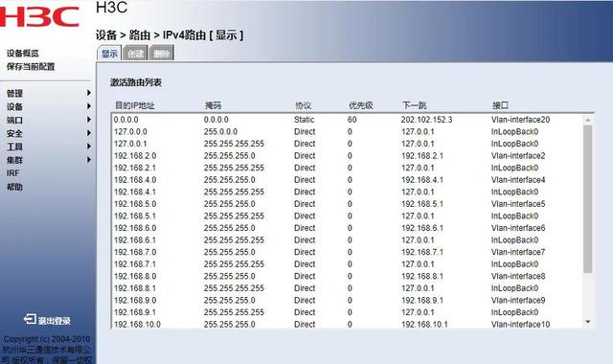The image size is (613, 364).
Task: Click the 接口 column header
Action: point(500,105)
